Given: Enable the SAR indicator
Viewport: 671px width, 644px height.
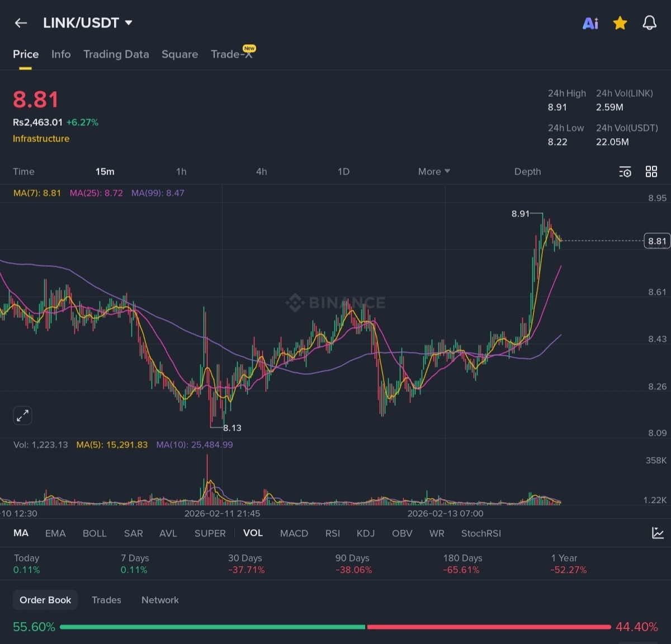Looking at the screenshot, I should [x=133, y=533].
